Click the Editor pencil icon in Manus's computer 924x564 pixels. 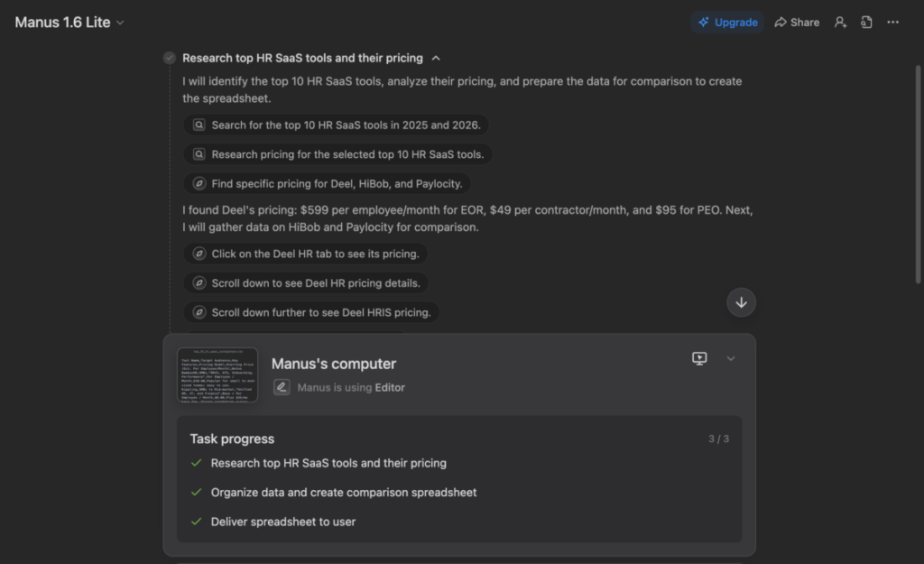pyautogui.click(x=282, y=386)
